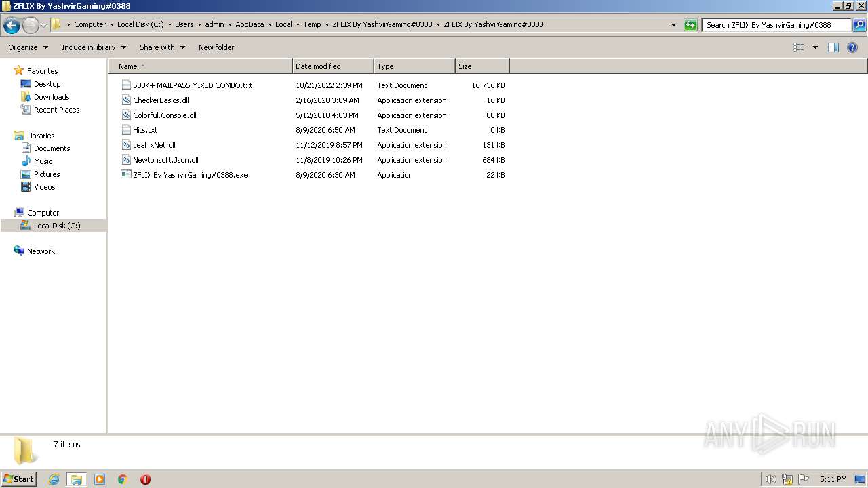This screenshot has height=488, width=868.
Task: Select 500K+ MAILPASS MIXED COMBO.txt file icon
Action: click(x=125, y=85)
